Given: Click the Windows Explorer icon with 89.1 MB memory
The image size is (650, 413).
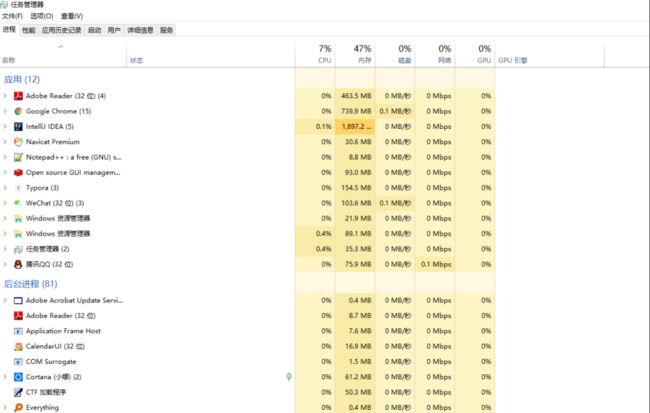Looking at the screenshot, I should pyautogui.click(x=18, y=234).
